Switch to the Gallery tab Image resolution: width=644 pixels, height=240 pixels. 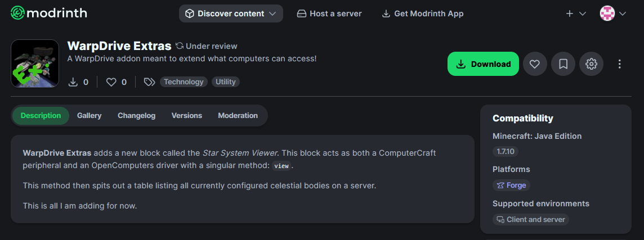pos(89,116)
